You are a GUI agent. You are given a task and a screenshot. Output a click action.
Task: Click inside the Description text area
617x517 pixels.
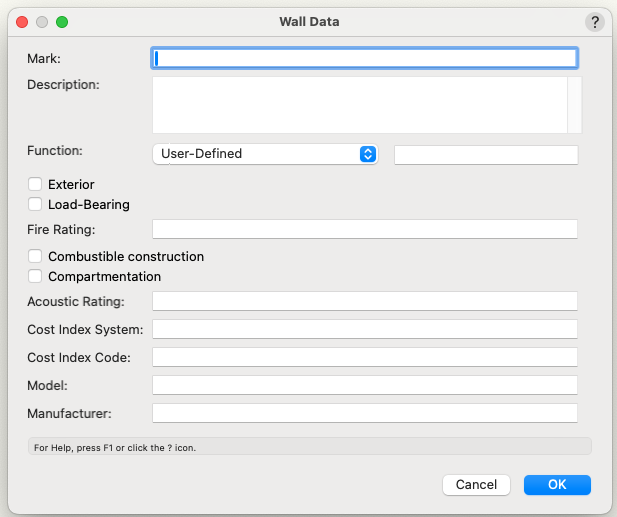pyautogui.click(x=359, y=105)
